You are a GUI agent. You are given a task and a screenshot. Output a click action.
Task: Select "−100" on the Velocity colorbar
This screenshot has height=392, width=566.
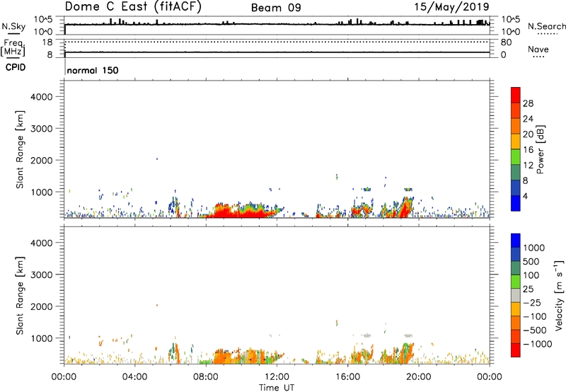coord(535,316)
